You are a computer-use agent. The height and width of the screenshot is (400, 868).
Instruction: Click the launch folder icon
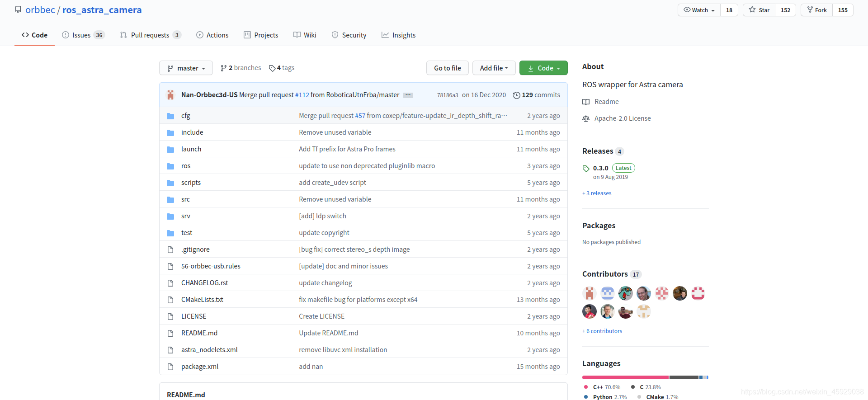[170, 150]
